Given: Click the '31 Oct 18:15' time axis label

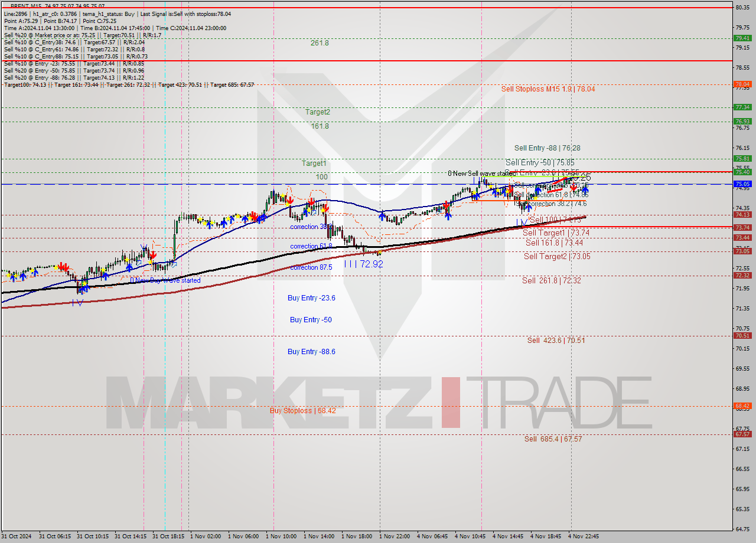Looking at the screenshot, I should pos(168,537).
